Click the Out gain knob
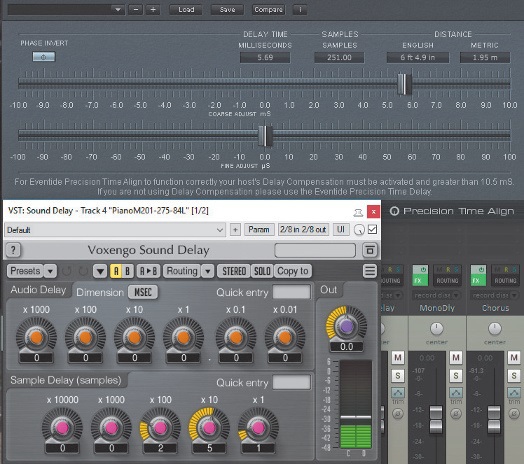Image resolution: width=524 pixels, height=464 pixels. coord(346,326)
